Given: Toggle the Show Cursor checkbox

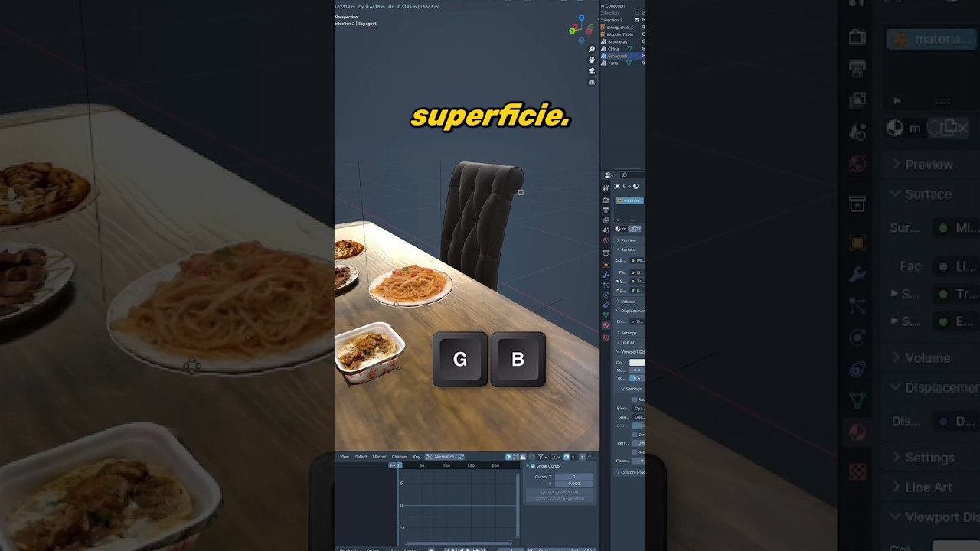Looking at the screenshot, I should [533, 466].
